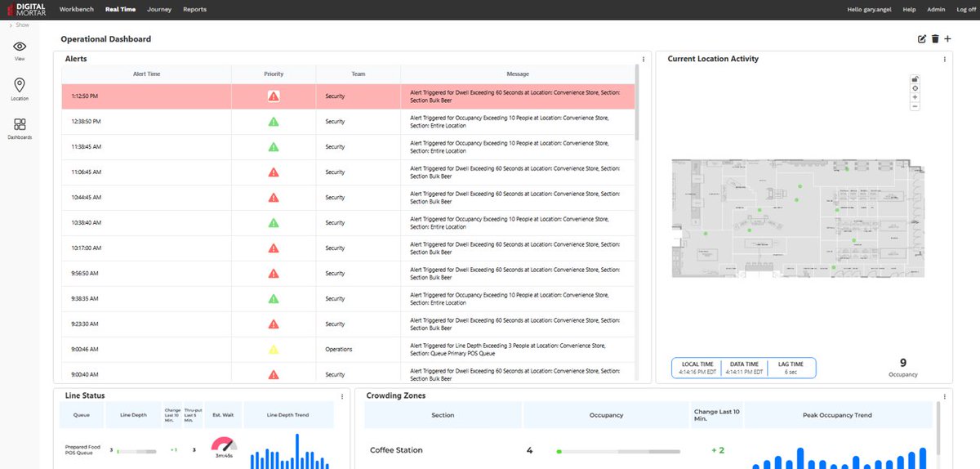Image resolution: width=980 pixels, height=469 pixels.
Task: Open Alerts panel three-dot menu
Action: [x=644, y=59]
